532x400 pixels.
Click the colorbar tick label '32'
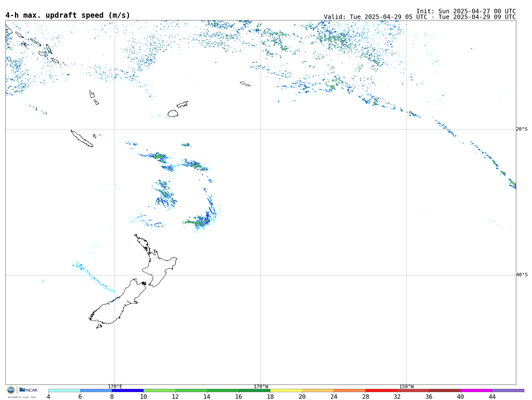tap(397, 397)
